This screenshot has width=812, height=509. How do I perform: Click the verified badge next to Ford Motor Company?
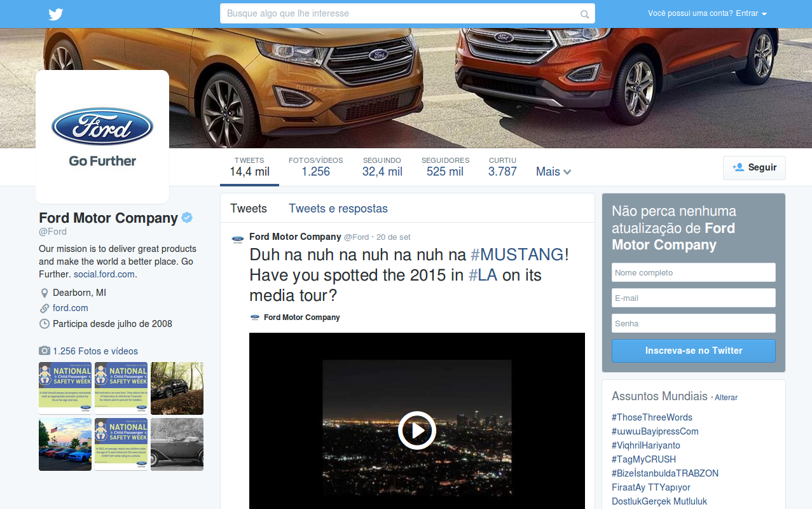click(x=187, y=218)
